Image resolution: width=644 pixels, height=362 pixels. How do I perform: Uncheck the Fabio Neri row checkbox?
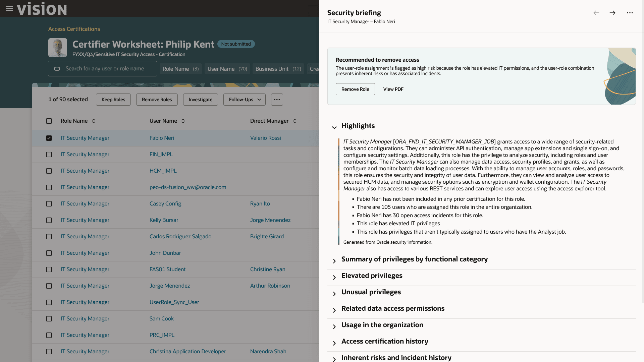(x=49, y=138)
